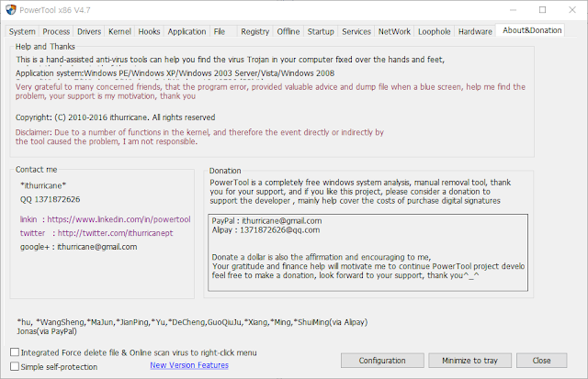This screenshot has width=588, height=379.
Task: Click the 'PowerTool is a completely free' donation description
Action: pos(360,192)
